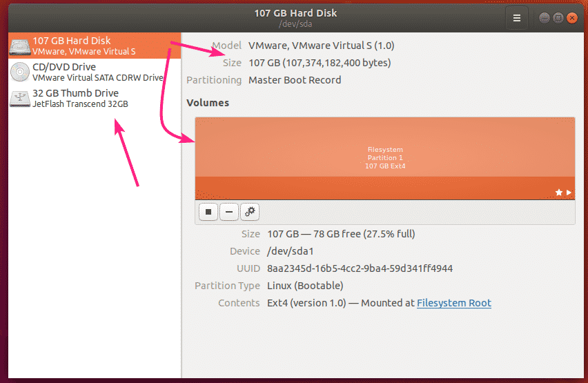The height and width of the screenshot is (383, 588).
Task: Select the CD/DVD Drive in the sidebar
Action: click(95, 72)
